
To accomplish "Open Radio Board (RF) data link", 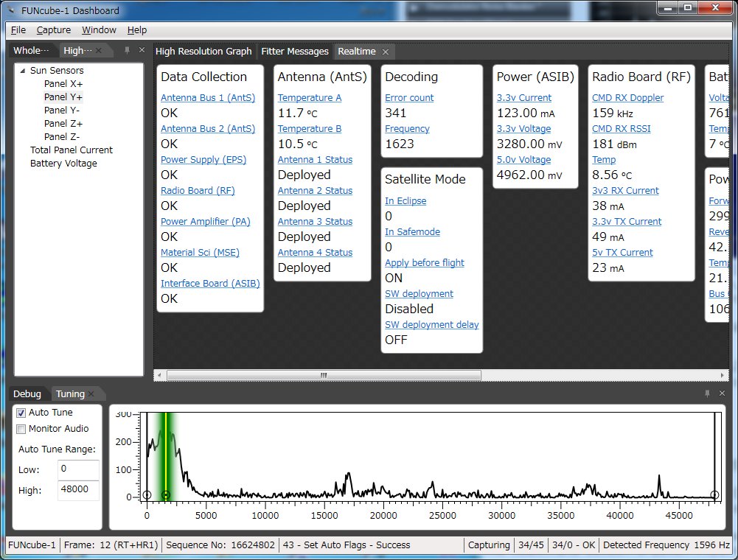I will (198, 191).
